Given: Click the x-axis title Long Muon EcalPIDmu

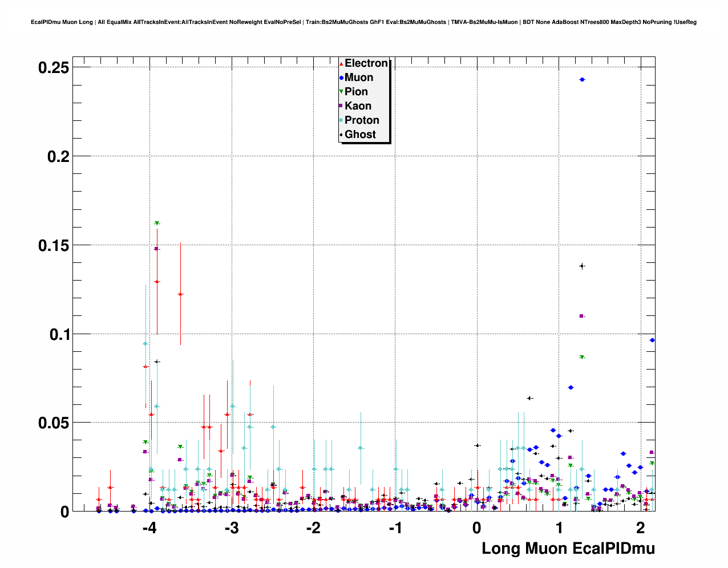Looking at the screenshot, I should coord(568,549).
